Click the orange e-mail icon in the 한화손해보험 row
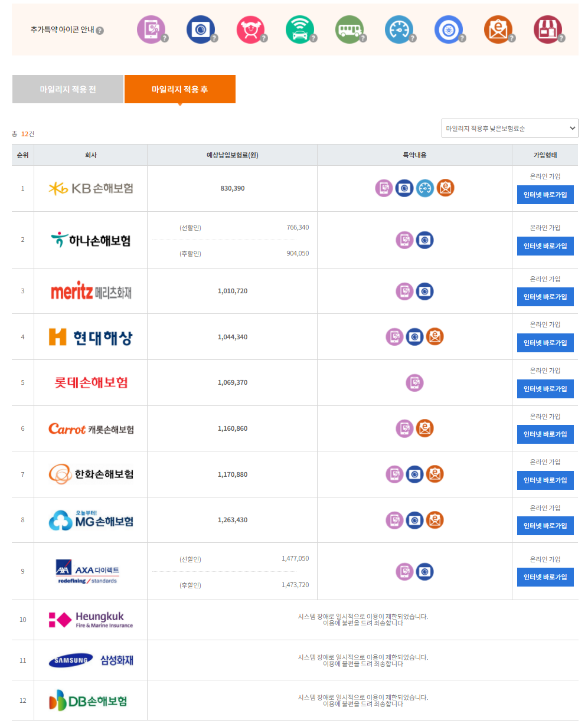Image resolution: width=588 pixels, height=727 pixels. pyautogui.click(x=435, y=474)
